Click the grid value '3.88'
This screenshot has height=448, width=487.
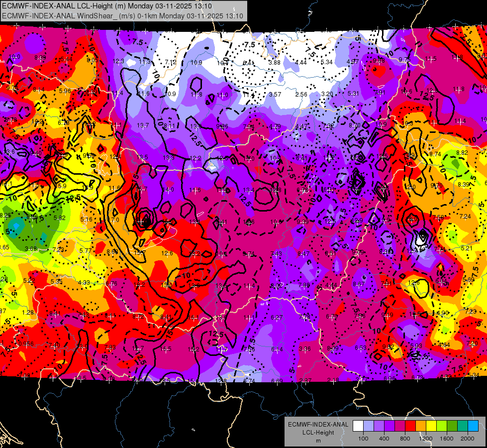(x=275, y=63)
